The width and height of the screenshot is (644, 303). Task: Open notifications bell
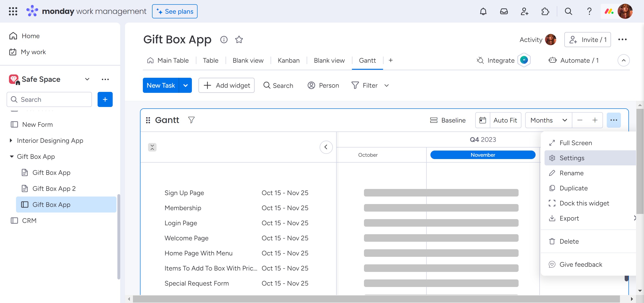coord(483,11)
